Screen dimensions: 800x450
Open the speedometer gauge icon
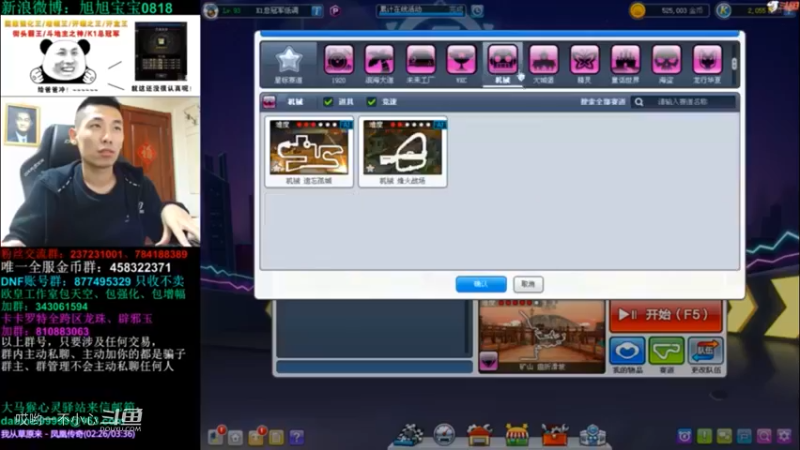444,434
